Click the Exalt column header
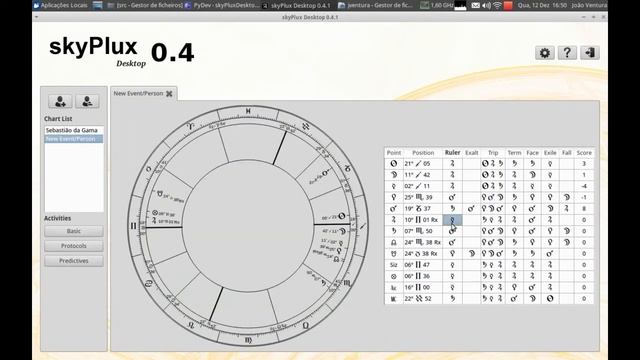This screenshot has height=360, width=640. coord(471,153)
